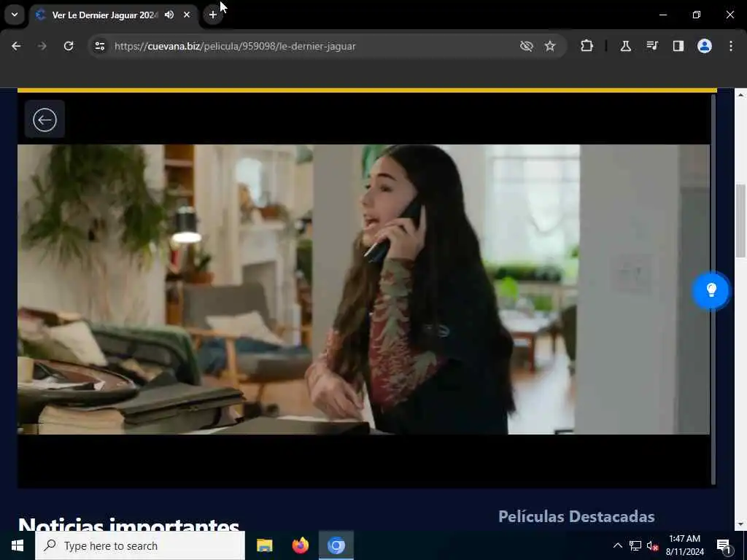View site information icon in the address bar
This screenshot has height=560, width=747.
click(99, 46)
